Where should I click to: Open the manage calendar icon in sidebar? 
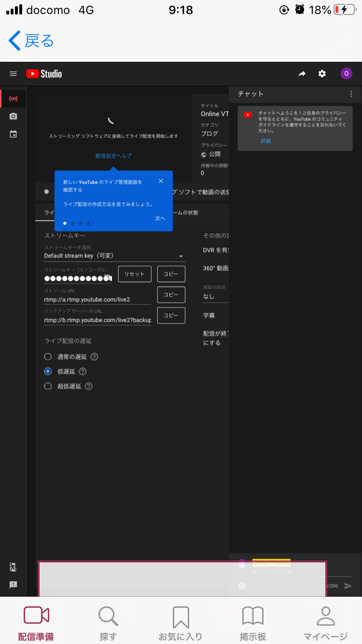(14, 134)
